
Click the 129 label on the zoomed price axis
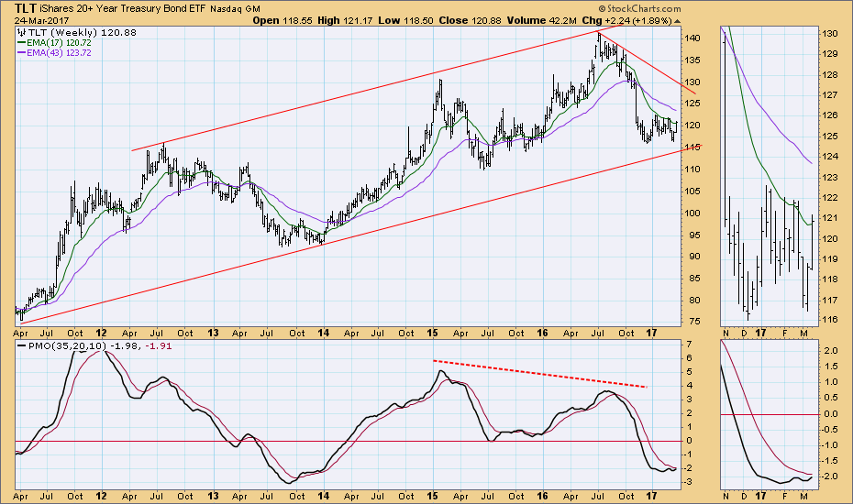[x=829, y=54]
